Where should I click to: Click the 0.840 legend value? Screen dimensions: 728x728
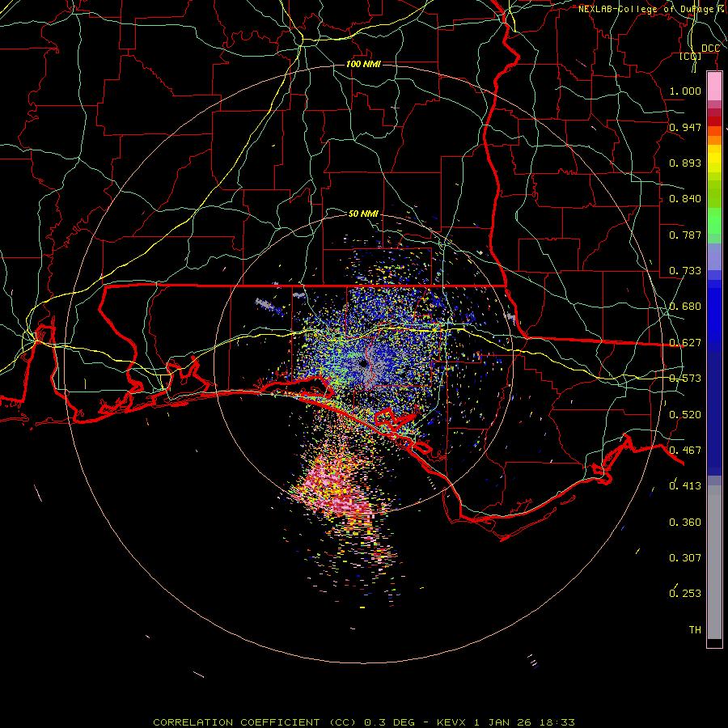[x=685, y=199]
